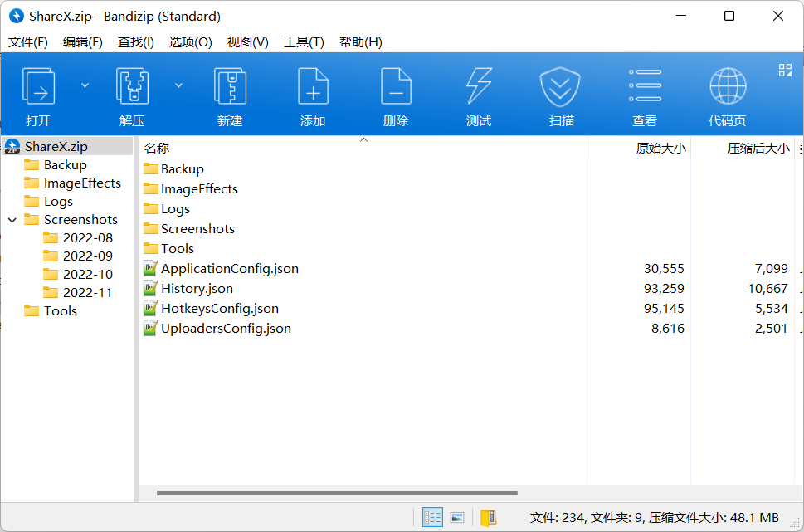Select HotkeysConfig.json file icon
This screenshot has width=804, height=532.
click(150, 308)
